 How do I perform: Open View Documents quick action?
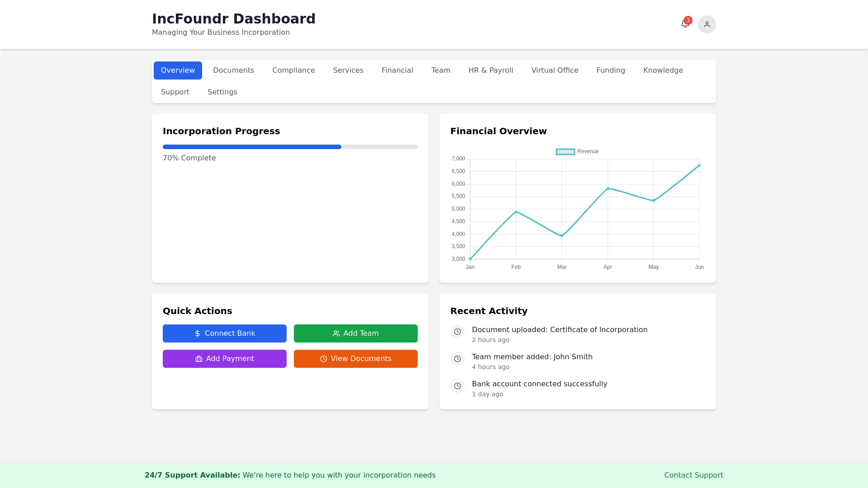click(x=356, y=359)
